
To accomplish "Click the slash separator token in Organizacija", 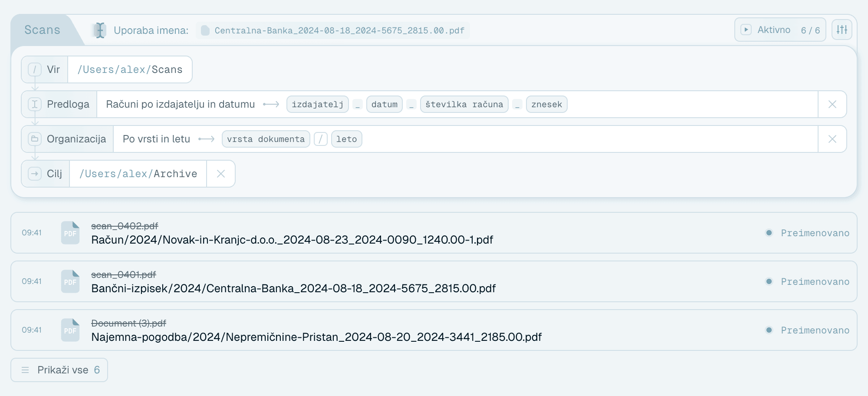I will [320, 139].
